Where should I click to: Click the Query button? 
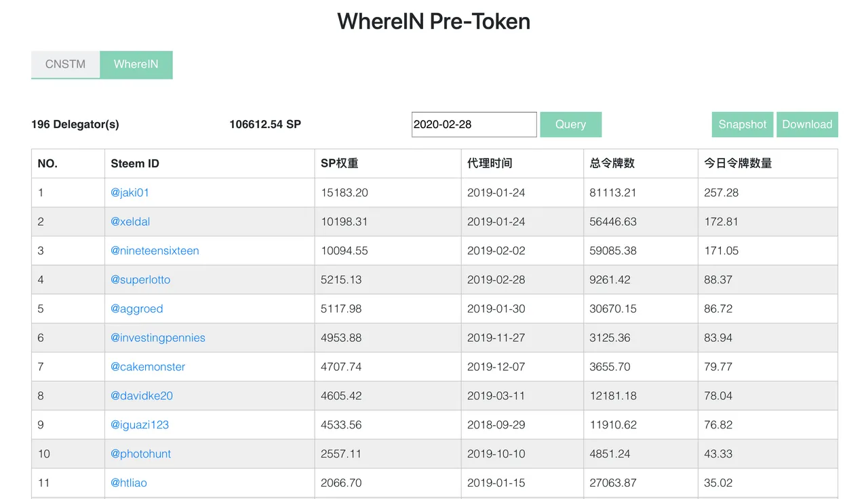(x=570, y=124)
